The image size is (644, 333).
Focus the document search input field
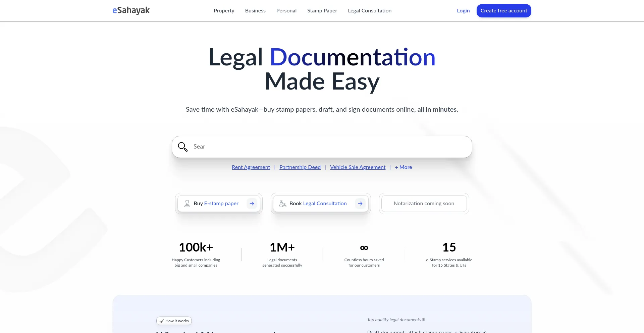click(x=329, y=147)
